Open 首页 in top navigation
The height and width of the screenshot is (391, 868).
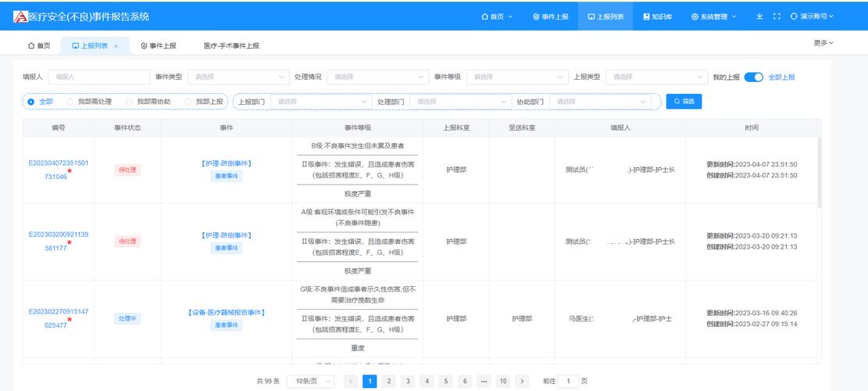click(x=497, y=16)
